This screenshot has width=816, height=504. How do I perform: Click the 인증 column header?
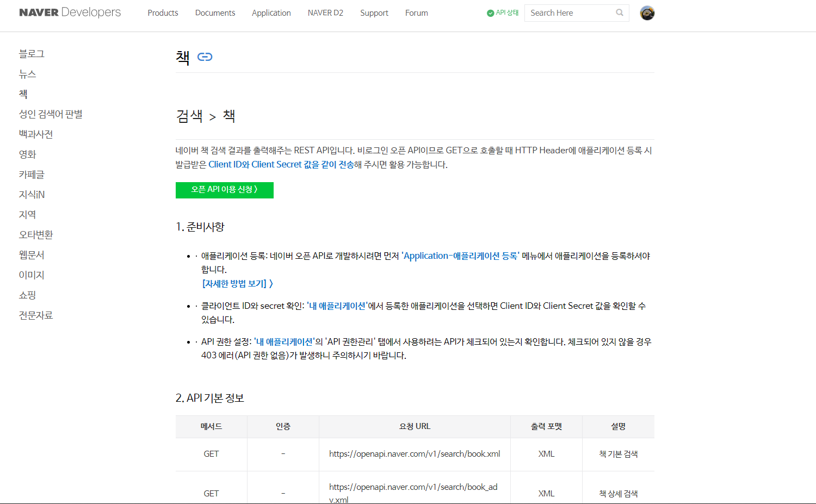click(x=283, y=426)
